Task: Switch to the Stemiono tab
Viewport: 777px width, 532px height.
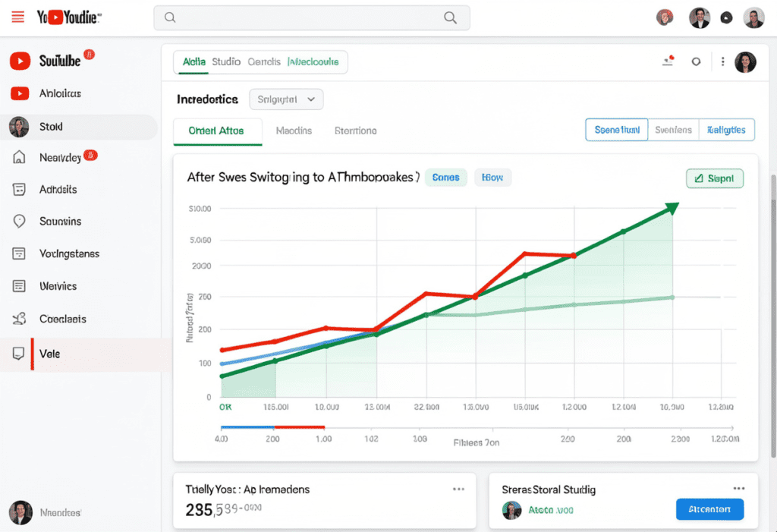Action: (x=355, y=131)
